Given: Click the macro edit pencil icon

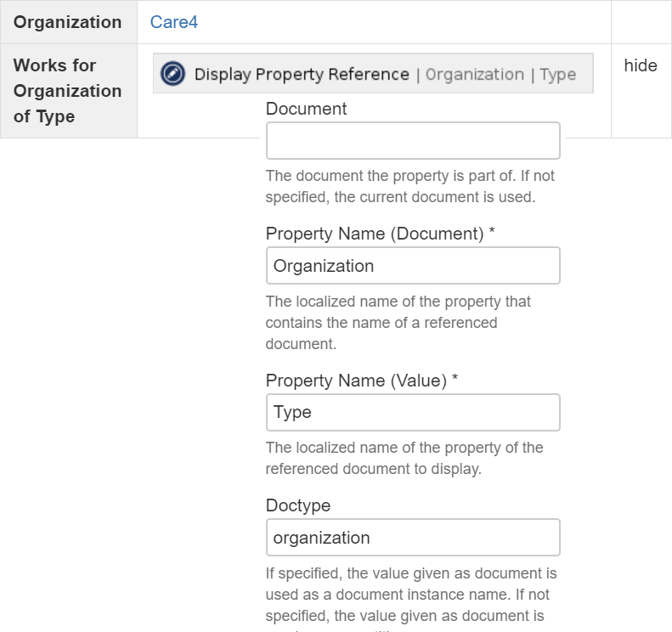Looking at the screenshot, I should point(173,74).
